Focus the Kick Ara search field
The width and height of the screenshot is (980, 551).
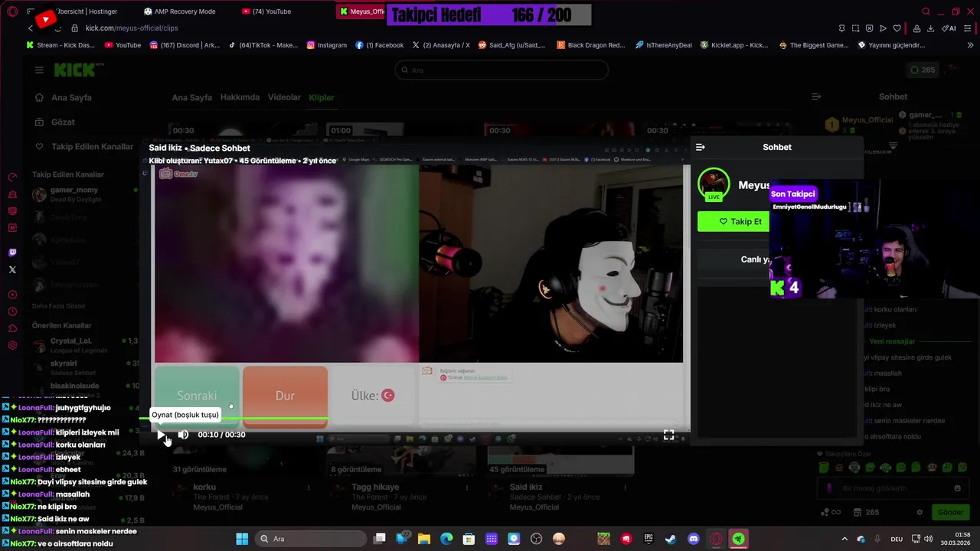[x=501, y=70]
